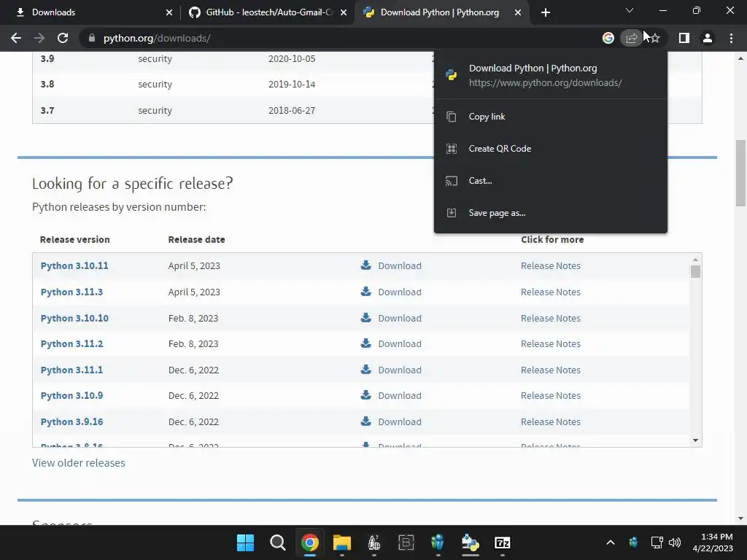Viewport: 747px width, 560px height.
Task: Expand the tab search chevron
Action: pos(630,10)
